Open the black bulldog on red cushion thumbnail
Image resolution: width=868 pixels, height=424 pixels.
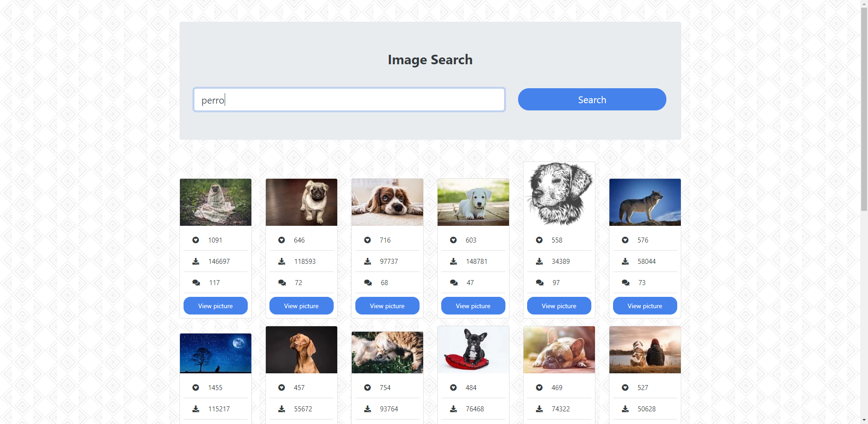pyautogui.click(x=473, y=350)
